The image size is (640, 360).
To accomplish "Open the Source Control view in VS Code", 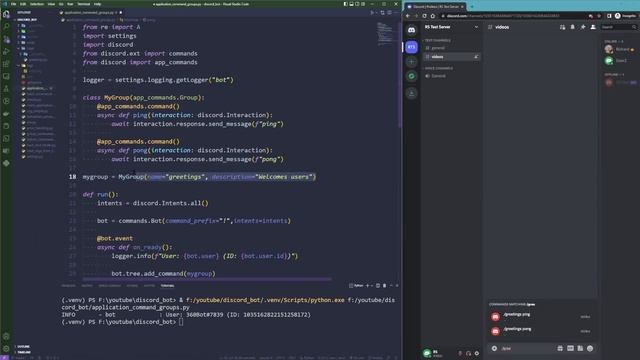I will [6, 39].
